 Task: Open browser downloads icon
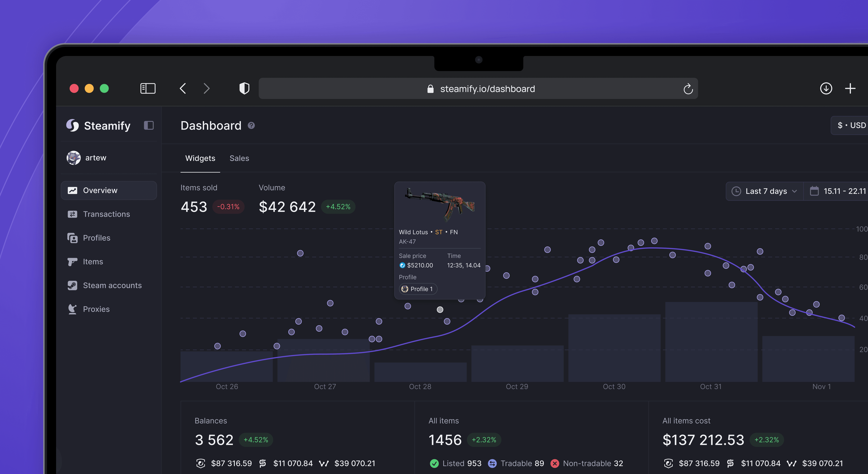pos(826,89)
